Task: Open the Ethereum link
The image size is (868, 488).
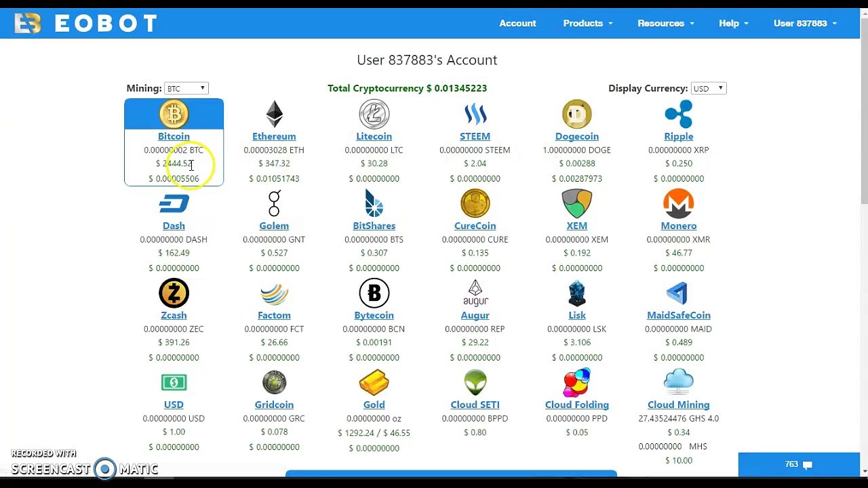Action: coord(274,136)
